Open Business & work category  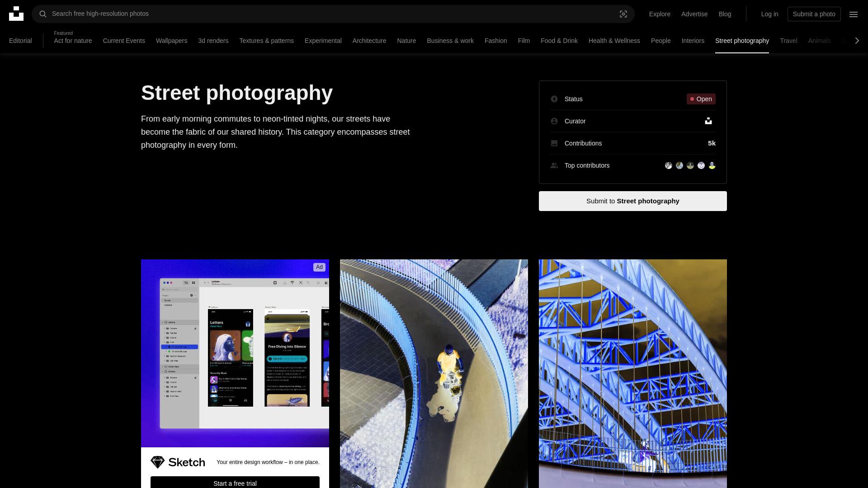(450, 41)
